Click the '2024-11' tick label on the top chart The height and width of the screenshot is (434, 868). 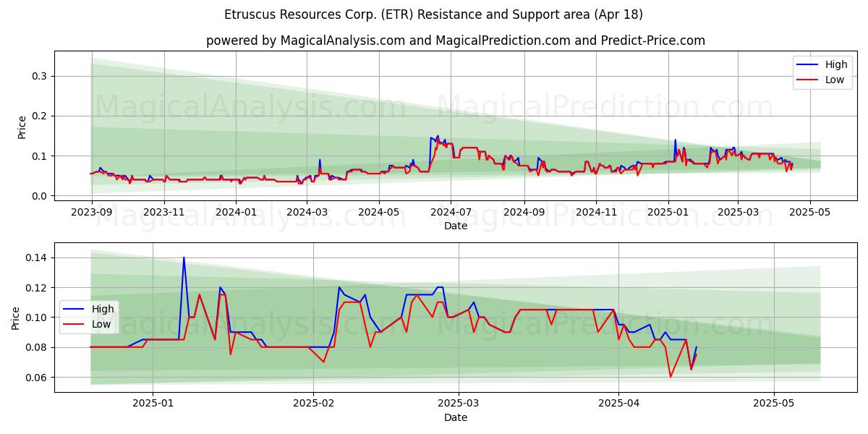pyautogui.click(x=597, y=212)
